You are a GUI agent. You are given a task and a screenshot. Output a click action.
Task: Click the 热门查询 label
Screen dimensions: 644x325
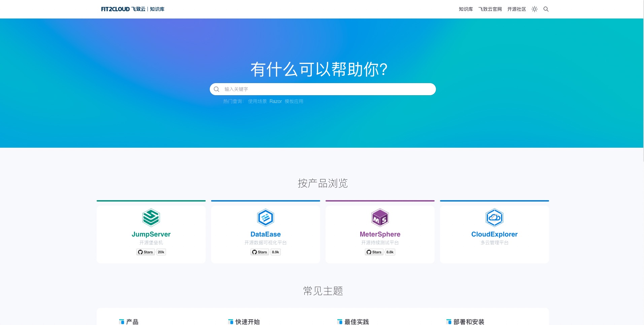[233, 101]
